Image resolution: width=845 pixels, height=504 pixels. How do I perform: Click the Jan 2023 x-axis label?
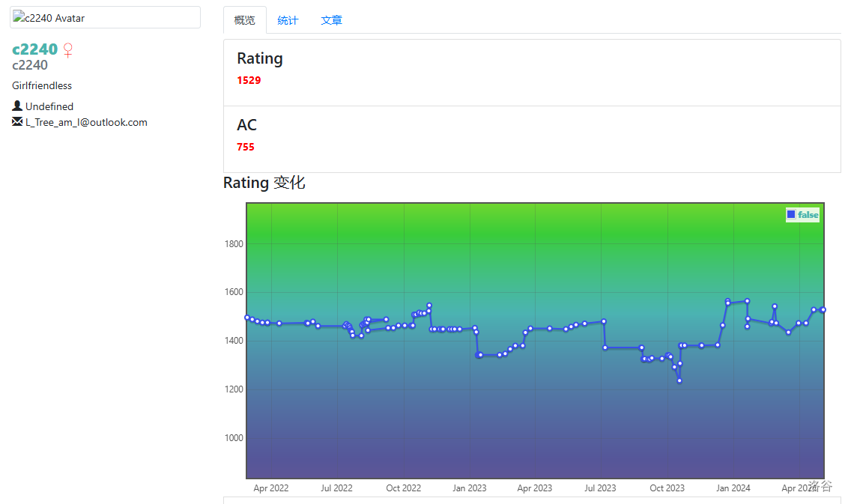pyautogui.click(x=469, y=488)
